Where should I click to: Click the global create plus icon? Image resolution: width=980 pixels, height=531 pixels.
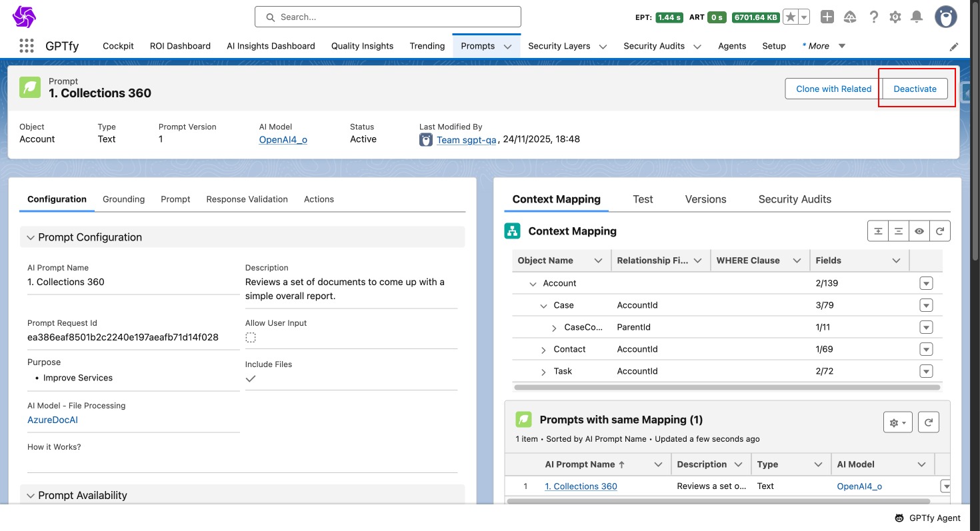(827, 17)
